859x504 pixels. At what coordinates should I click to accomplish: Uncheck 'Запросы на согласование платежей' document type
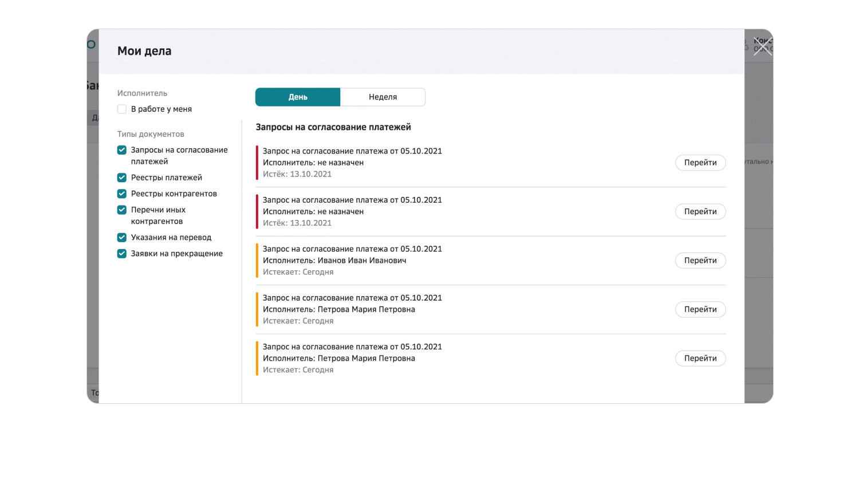tap(122, 150)
